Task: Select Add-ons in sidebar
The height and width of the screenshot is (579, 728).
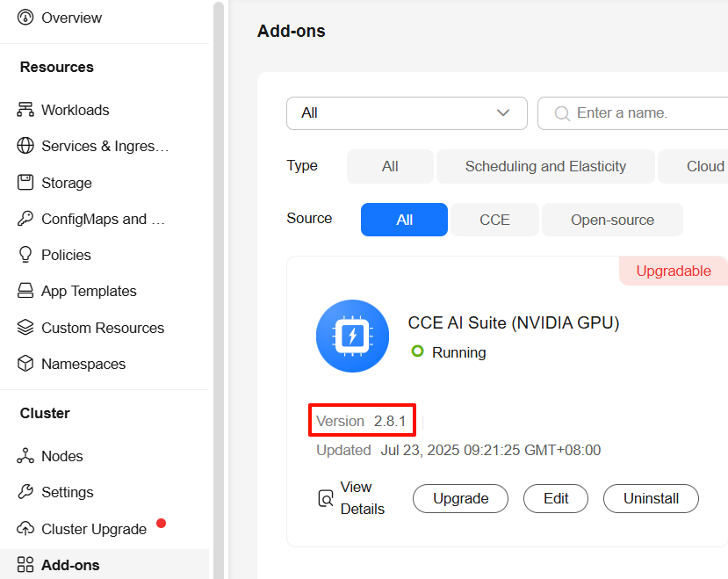Action: coord(105,565)
